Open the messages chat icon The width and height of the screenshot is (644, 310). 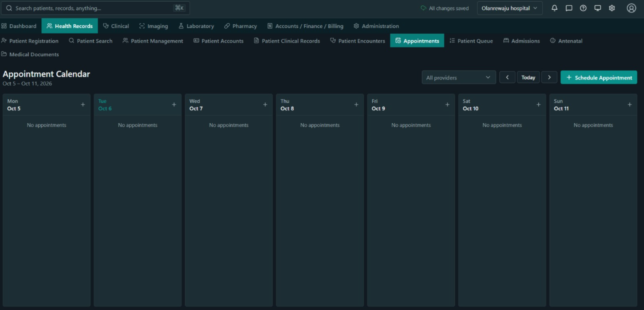569,8
